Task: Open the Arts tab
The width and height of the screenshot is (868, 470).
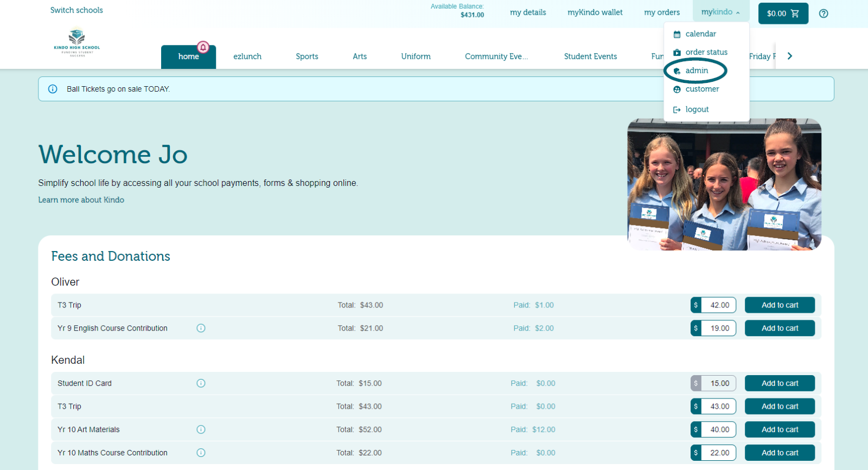Action: (x=360, y=56)
